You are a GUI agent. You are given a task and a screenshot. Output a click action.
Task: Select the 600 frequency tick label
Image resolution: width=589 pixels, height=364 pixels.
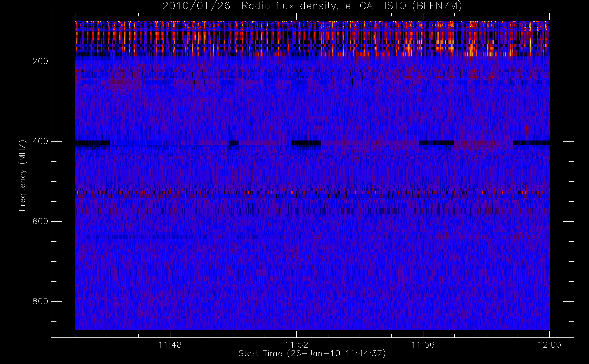(40, 221)
